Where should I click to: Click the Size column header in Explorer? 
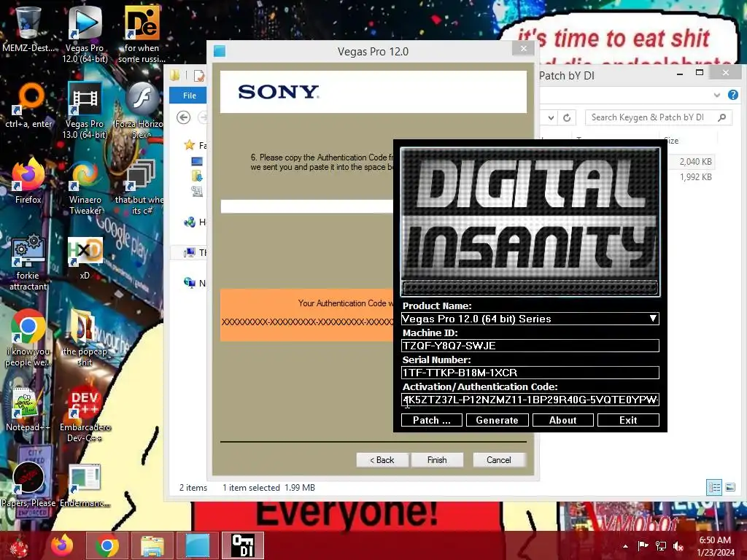click(671, 141)
